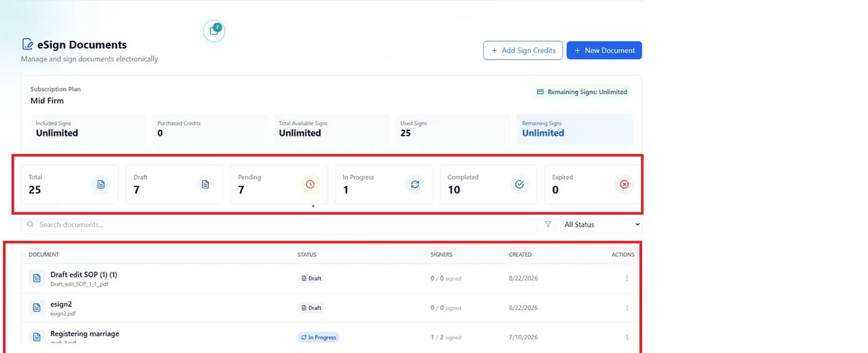Click the Expired card X icon

click(x=624, y=184)
